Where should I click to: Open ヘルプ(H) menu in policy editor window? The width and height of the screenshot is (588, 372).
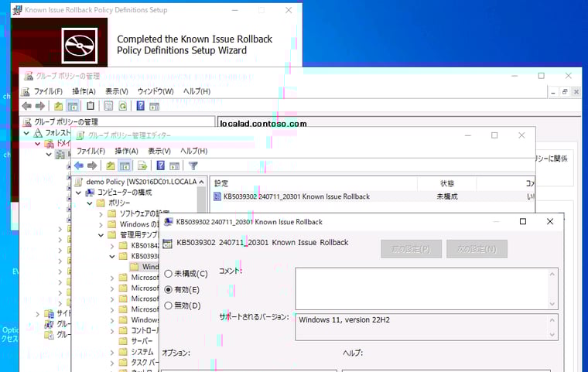point(194,151)
